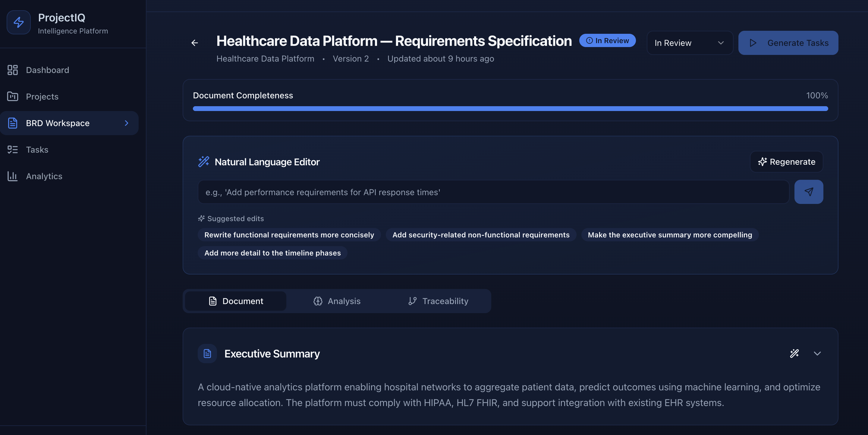
Task: Collapse the Executive Summary section chevron
Action: click(817, 353)
